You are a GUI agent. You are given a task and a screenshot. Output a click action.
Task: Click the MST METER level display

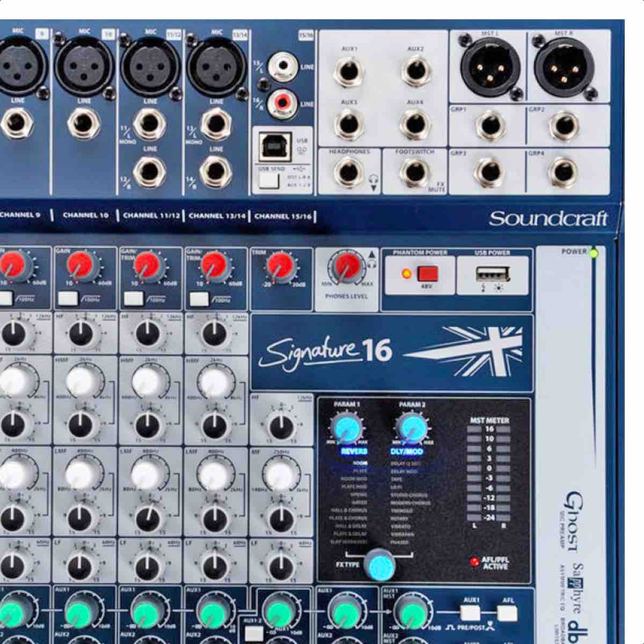point(489,472)
